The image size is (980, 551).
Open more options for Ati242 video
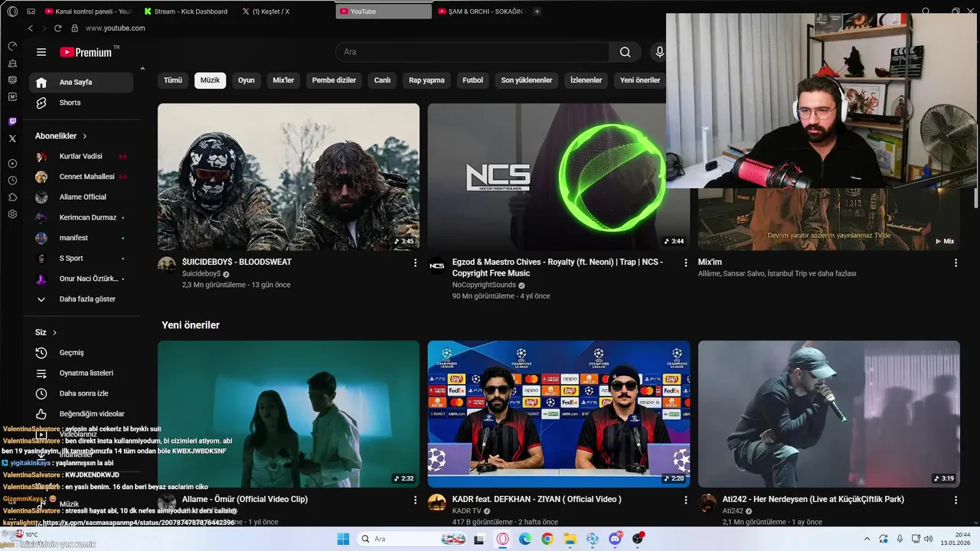(955, 500)
